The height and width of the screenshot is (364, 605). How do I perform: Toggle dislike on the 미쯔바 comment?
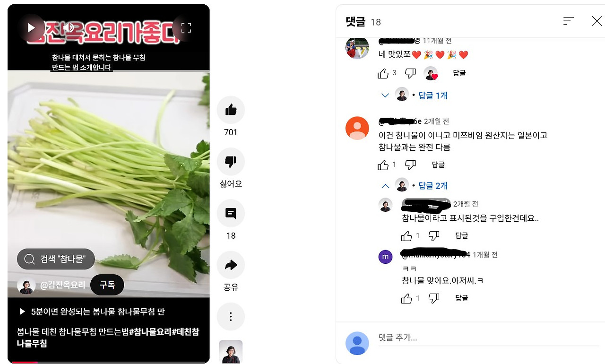pyautogui.click(x=410, y=165)
